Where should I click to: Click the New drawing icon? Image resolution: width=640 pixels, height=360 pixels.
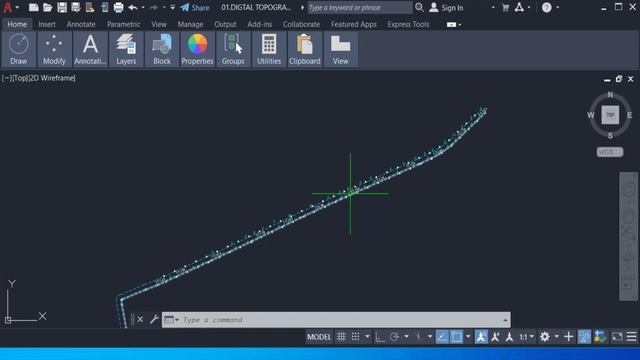pos(33,7)
